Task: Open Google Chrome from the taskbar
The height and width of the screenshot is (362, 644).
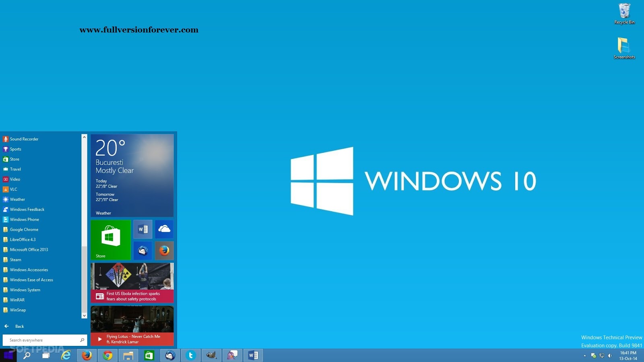Action: coord(107,356)
